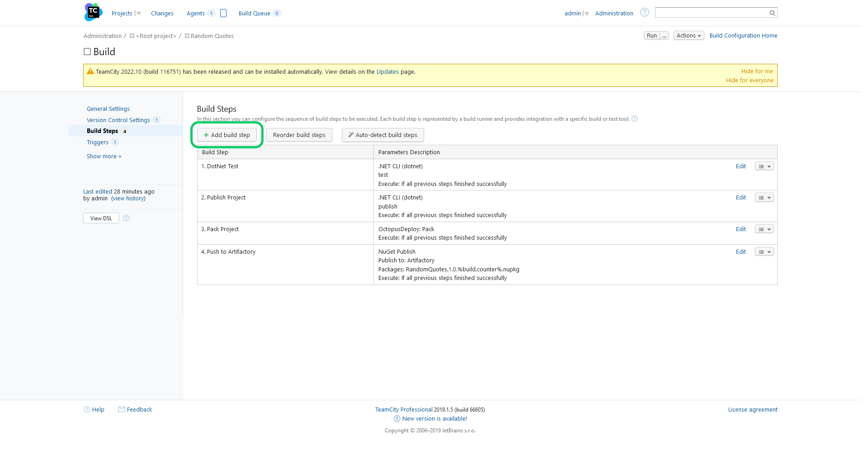Click the update warning triangle icon
Screen dimensions: 868x450
pyautogui.click(x=90, y=71)
